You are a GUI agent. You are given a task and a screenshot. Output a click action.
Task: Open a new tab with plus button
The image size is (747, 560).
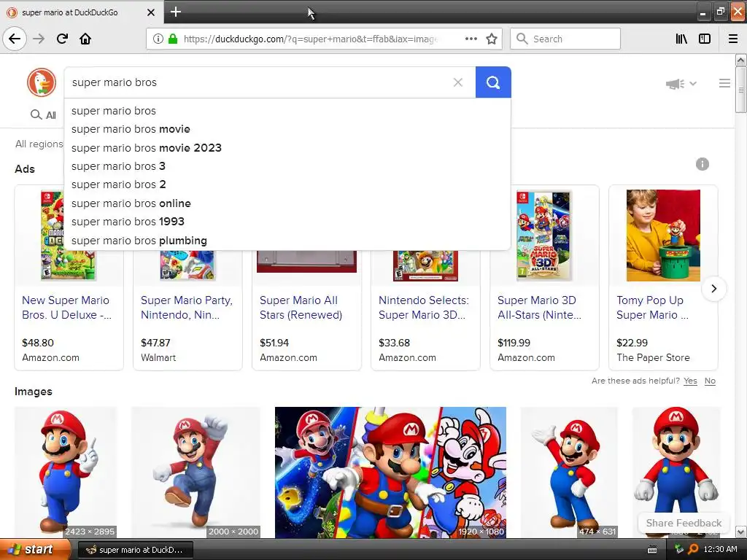[x=176, y=12]
